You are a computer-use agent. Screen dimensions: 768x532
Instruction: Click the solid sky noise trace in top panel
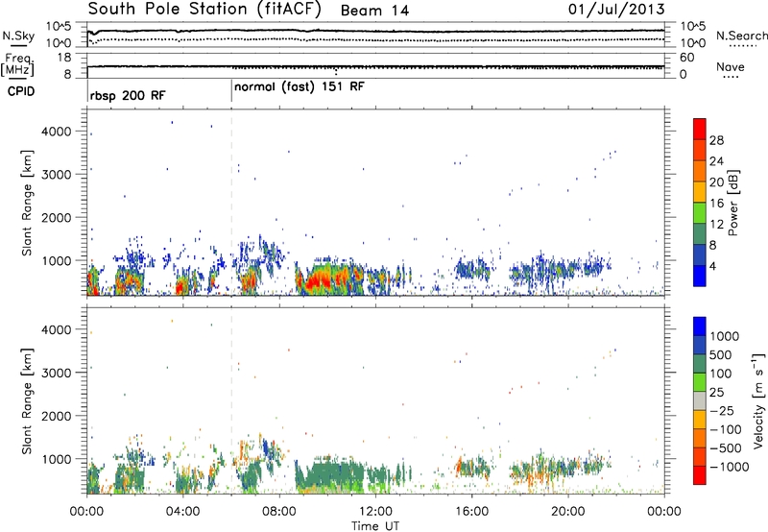[x=375, y=31]
